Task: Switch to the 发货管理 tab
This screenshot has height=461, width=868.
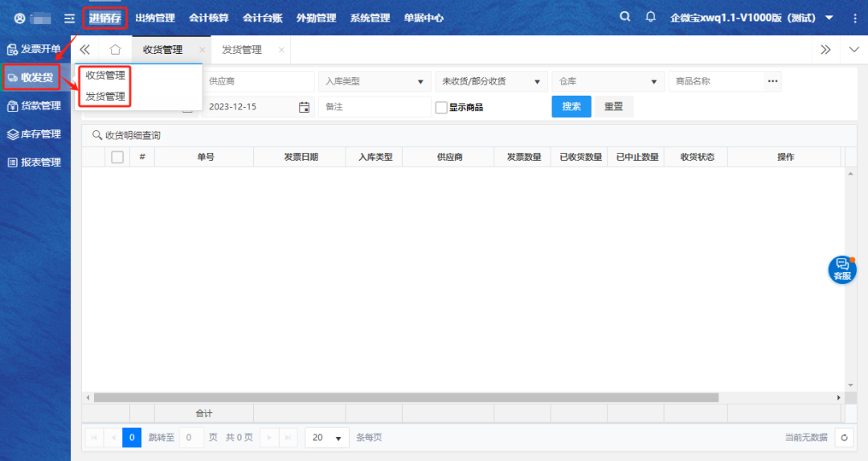Action: pos(242,50)
